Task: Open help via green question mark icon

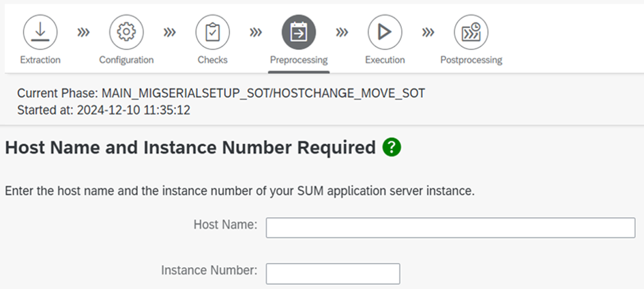Action: tap(392, 147)
